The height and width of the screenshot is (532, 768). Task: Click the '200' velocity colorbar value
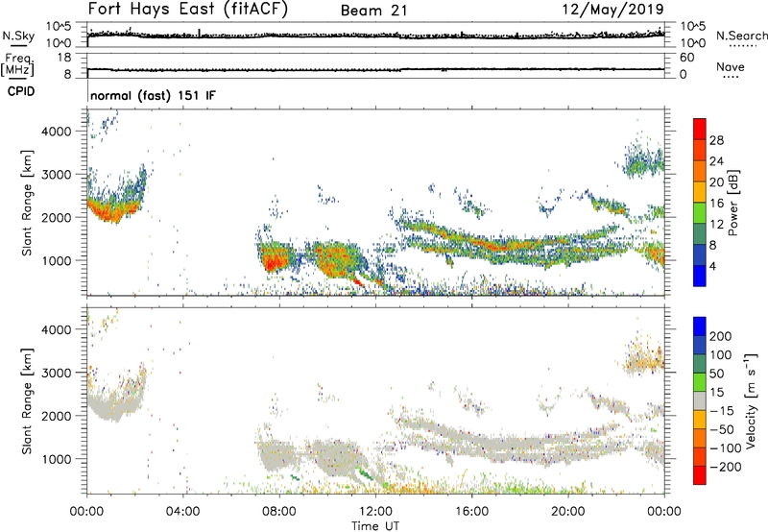click(721, 336)
